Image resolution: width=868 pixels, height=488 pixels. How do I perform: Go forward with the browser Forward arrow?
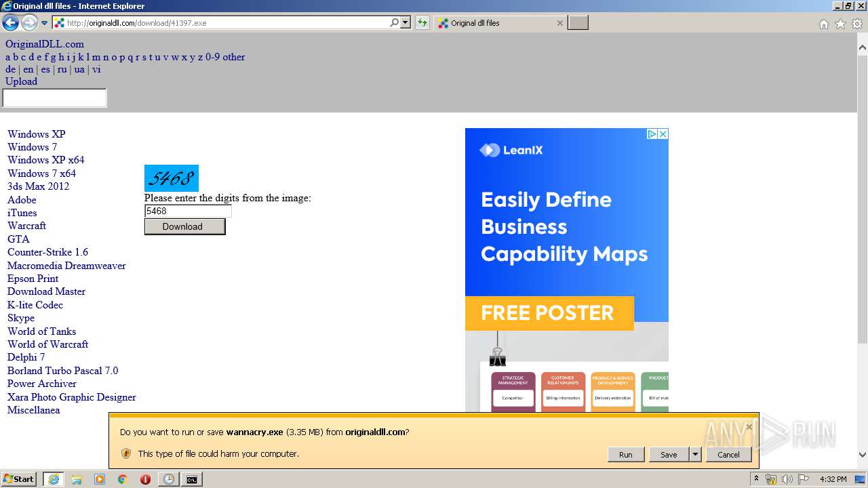[29, 23]
